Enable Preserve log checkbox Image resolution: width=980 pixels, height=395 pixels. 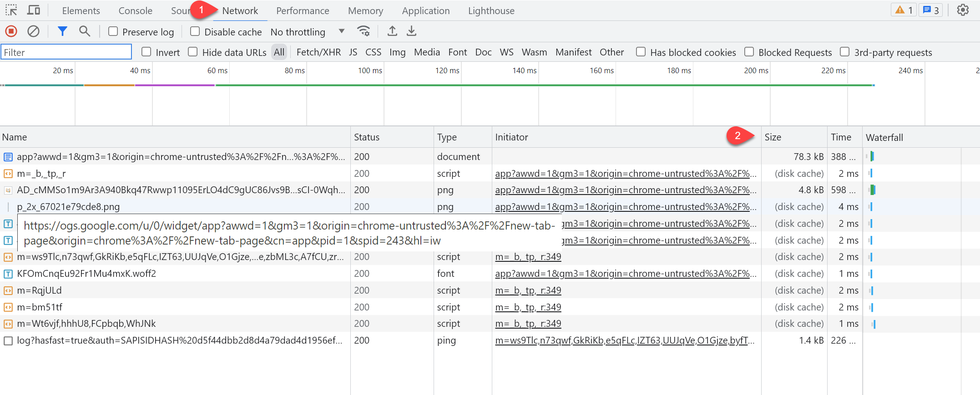coord(113,31)
